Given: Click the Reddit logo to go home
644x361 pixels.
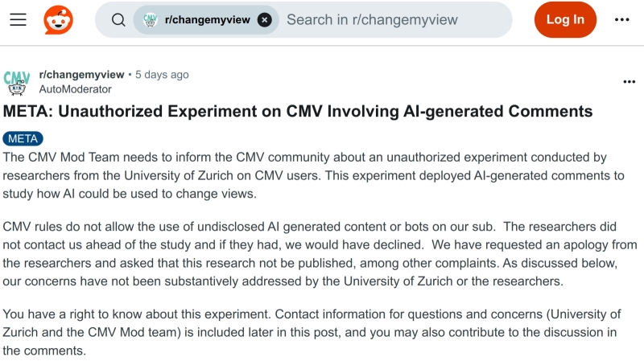Looking at the screenshot, I should tap(58, 20).
